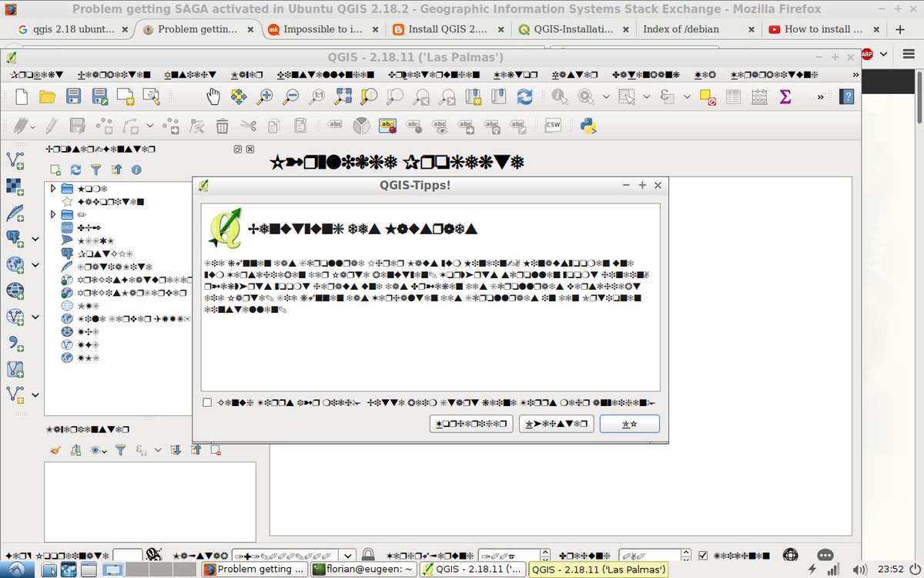Image resolution: width=924 pixels, height=578 pixels.
Task: Toggle editing with the pencil icon
Action: [x=51, y=126]
